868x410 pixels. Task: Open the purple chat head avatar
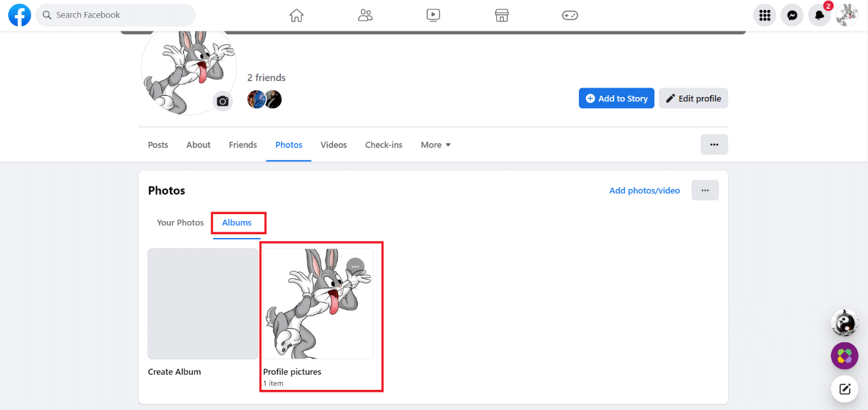coord(844,356)
